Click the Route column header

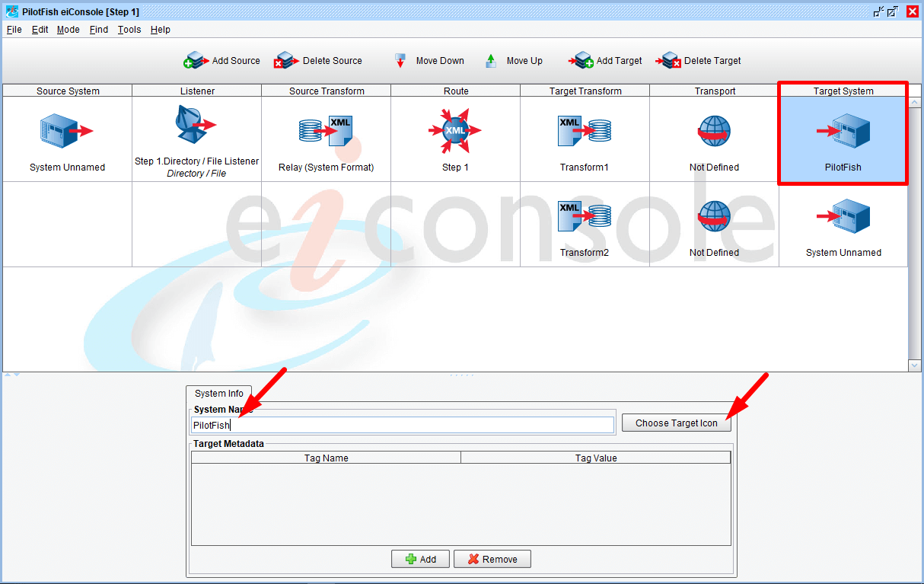[x=456, y=91]
